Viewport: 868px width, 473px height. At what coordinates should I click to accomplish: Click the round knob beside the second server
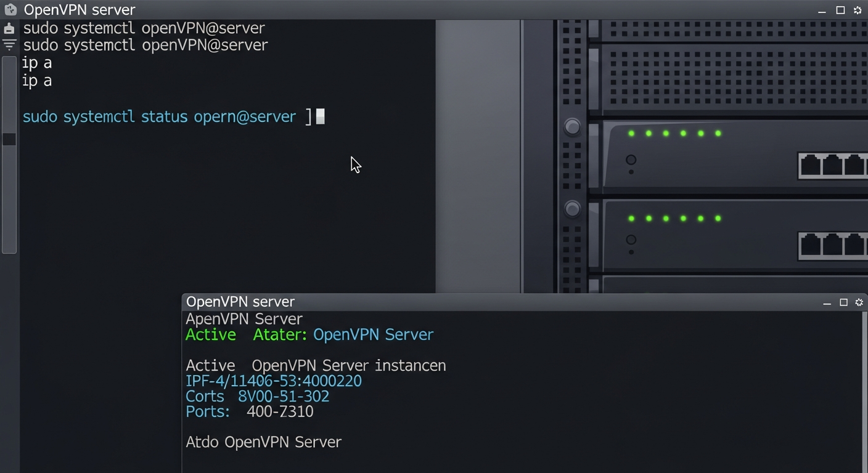[x=572, y=209]
